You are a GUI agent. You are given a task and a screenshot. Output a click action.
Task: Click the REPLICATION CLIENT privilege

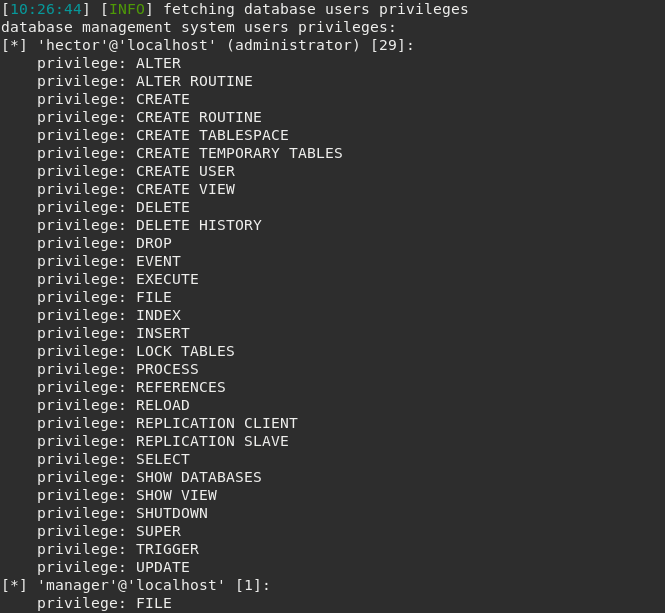coord(216,423)
